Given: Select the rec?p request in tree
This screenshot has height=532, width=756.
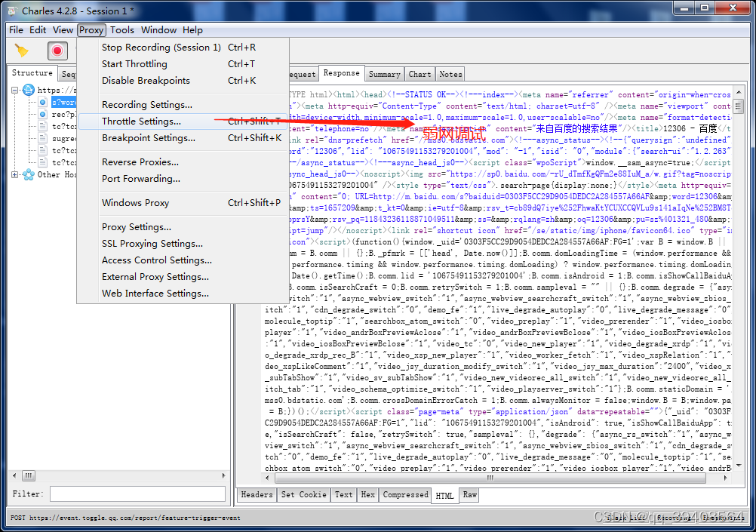Looking at the screenshot, I should click(x=63, y=114).
